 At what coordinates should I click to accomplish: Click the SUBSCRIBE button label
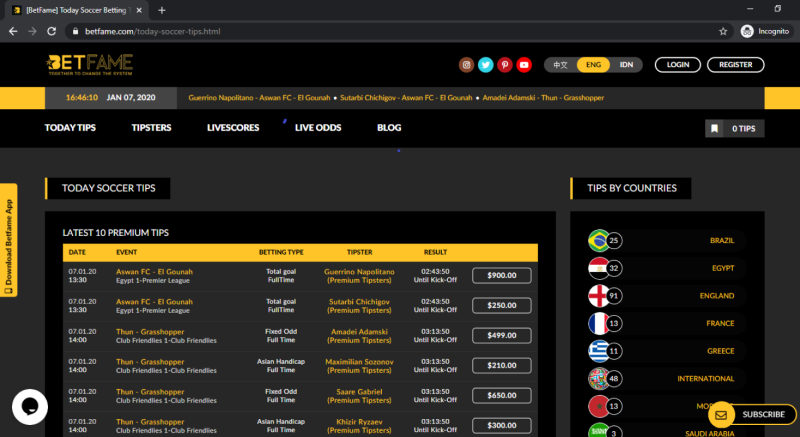pos(763,415)
